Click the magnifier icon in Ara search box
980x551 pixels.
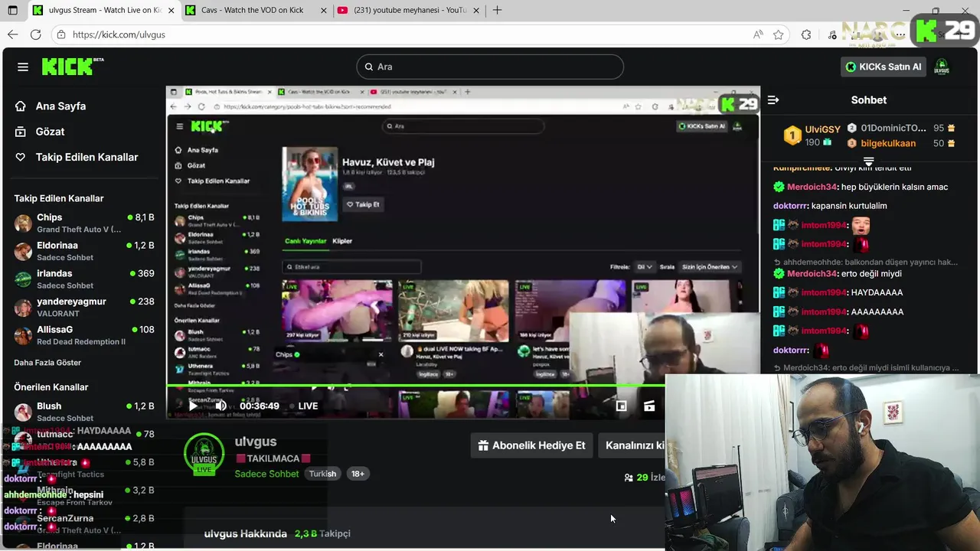(x=368, y=67)
